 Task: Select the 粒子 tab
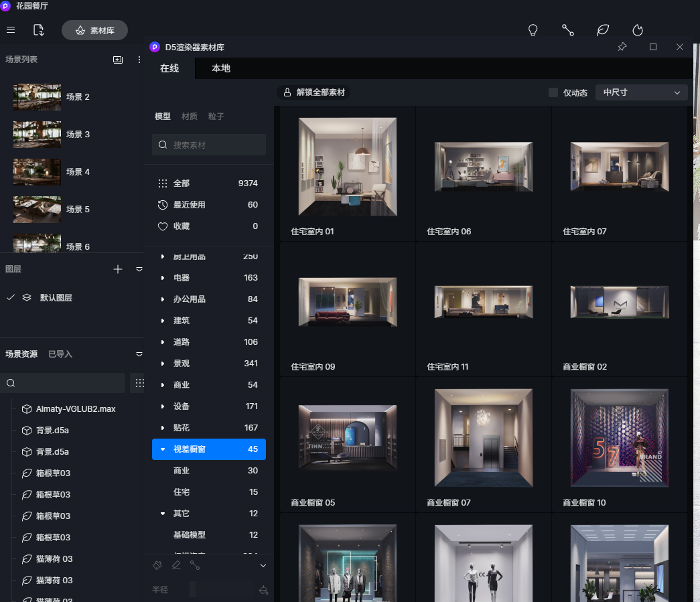216,117
